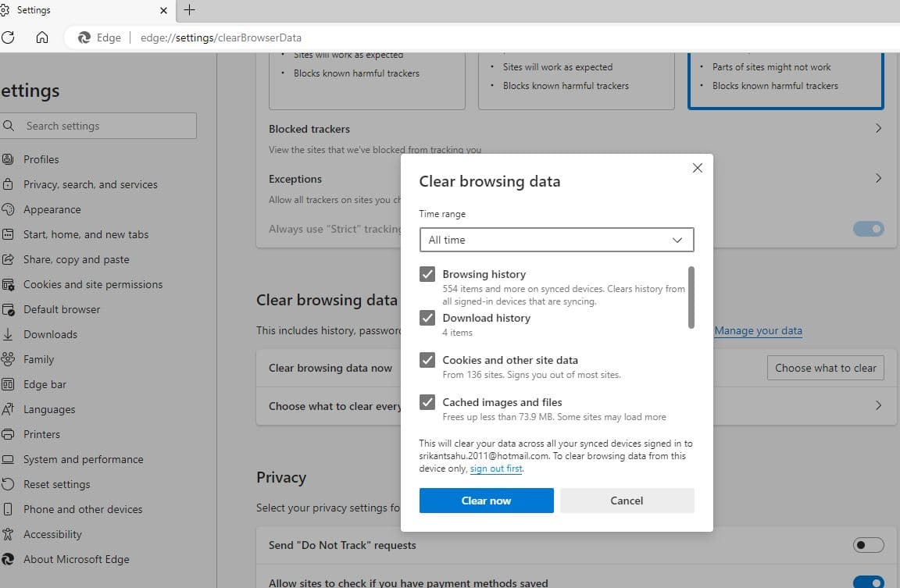Select the Profiles icon in sidebar
Image resolution: width=900 pixels, height=588 pixels.
[7, 159]
